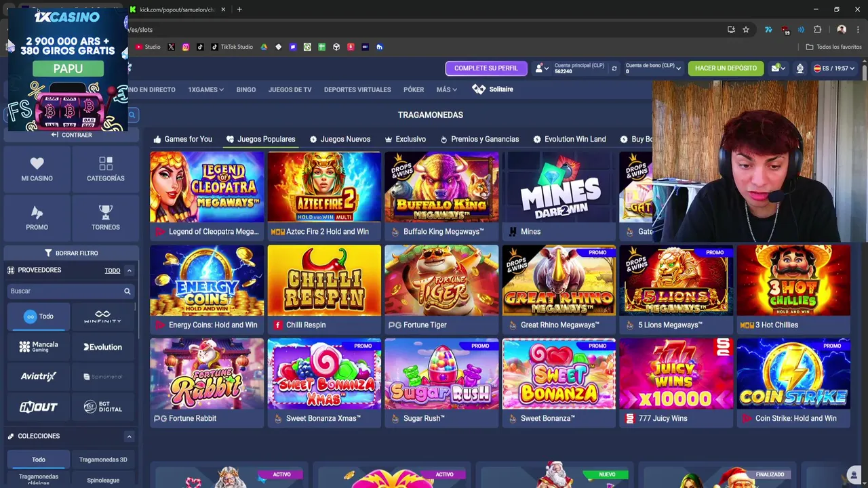Image resolution: width=868 pixels, height=488 pixels.
Task: Open the Chrome three-dot menu
Action: [x=858, y=30]
